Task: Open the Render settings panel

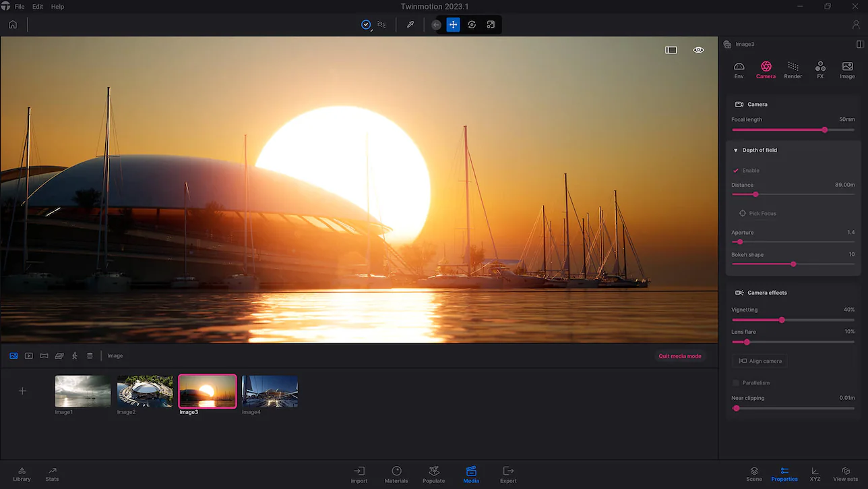Action: tap(793, 67)
